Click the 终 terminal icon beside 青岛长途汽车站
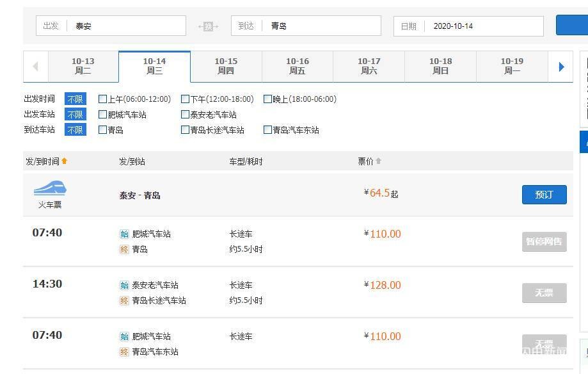 [124, 300]
